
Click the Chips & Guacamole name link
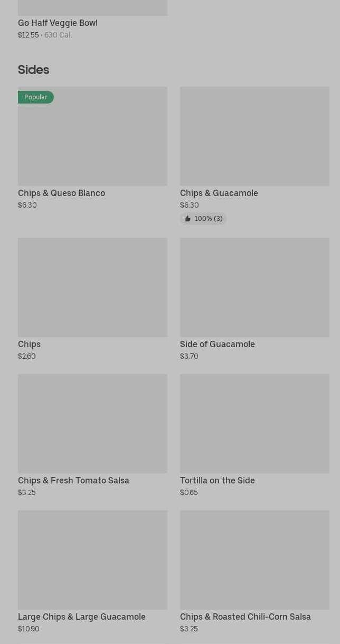point(219,193)
